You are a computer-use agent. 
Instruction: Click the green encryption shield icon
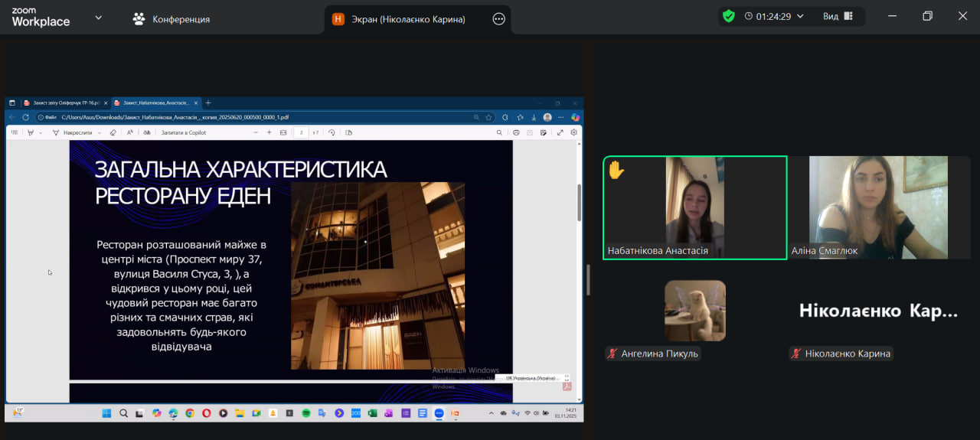click(x=728, y=16)
